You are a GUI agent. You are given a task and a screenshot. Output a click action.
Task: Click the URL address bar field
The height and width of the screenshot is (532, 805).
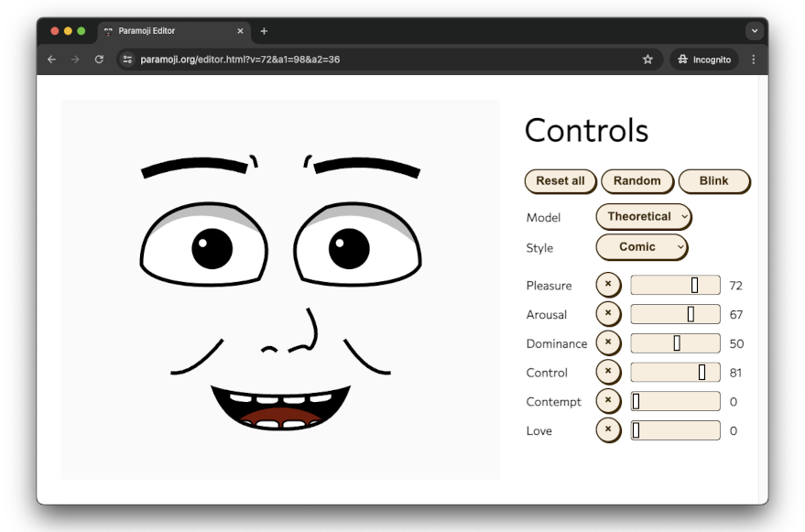(x=385, y=60)
